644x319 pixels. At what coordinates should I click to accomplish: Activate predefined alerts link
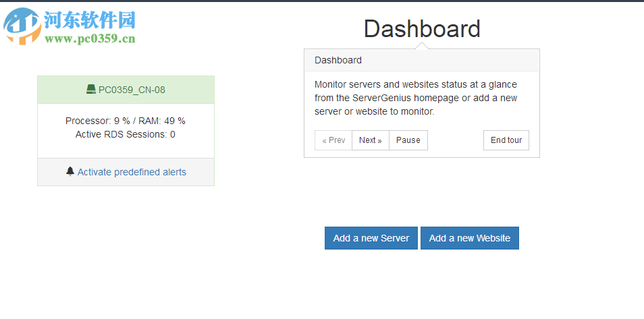point(132,172)
